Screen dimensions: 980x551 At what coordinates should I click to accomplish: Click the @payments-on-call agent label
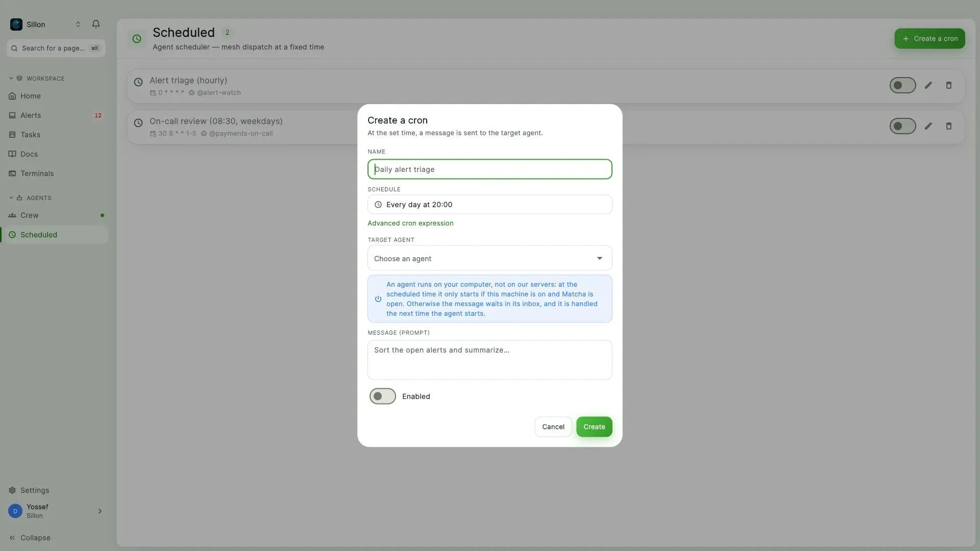pyautogui.click(x=241, y=134)
